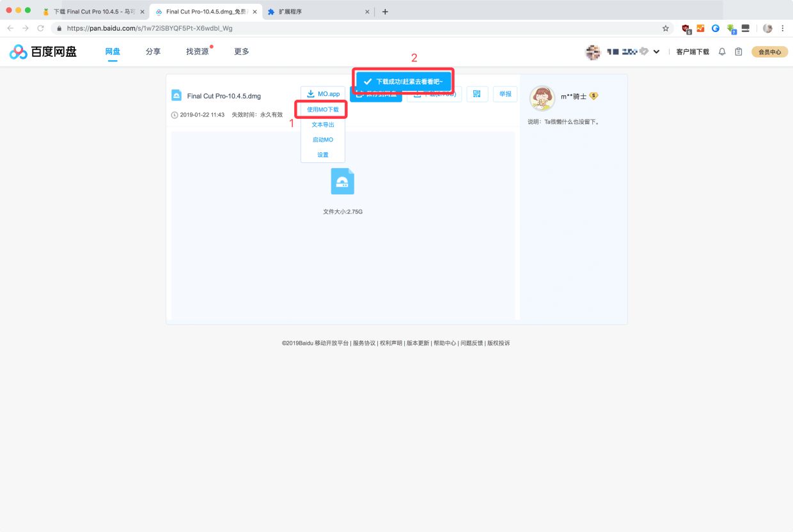Click the uBlock shield extension icon
793x532 pixels.
point(686,29)
